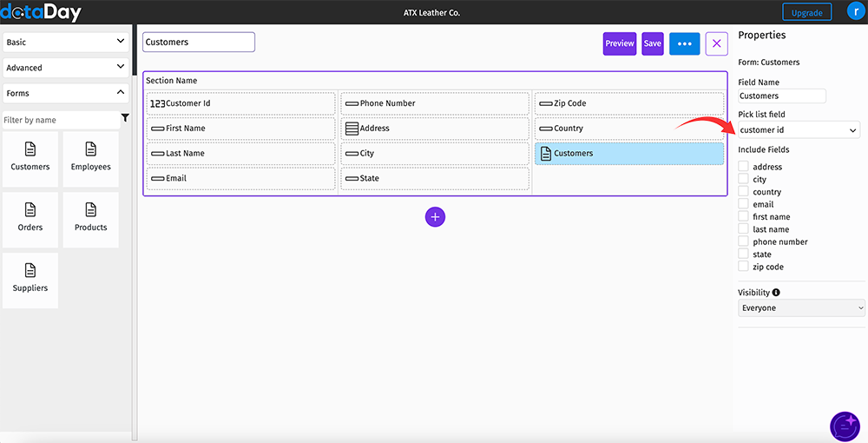
Task: Open the Orders form icon
Action: (x=30, y=209)
